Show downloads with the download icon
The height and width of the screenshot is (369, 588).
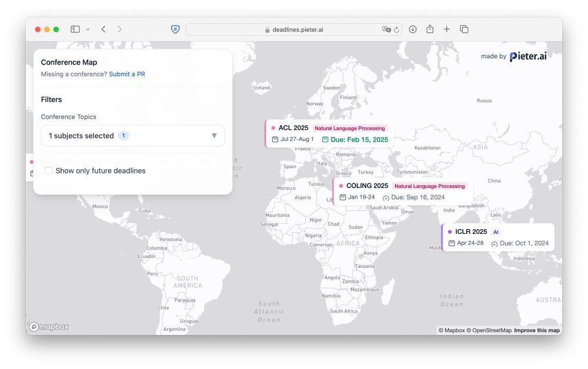[413, 29]
